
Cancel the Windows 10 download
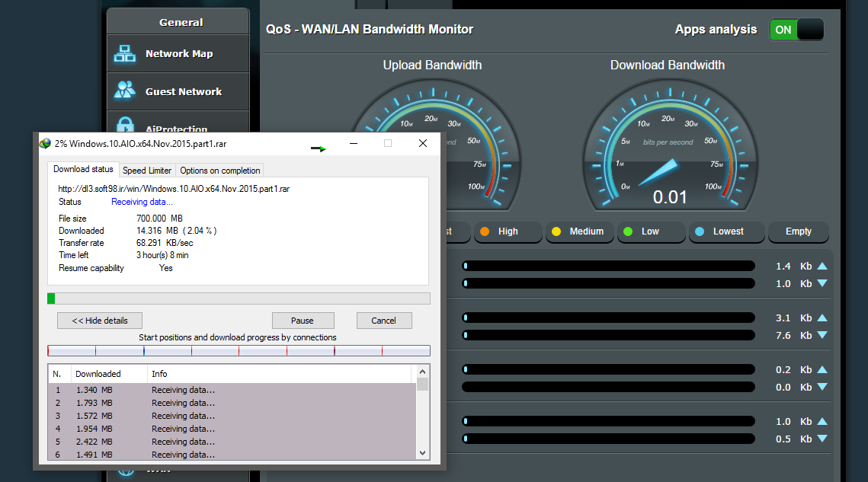point(383,321)
